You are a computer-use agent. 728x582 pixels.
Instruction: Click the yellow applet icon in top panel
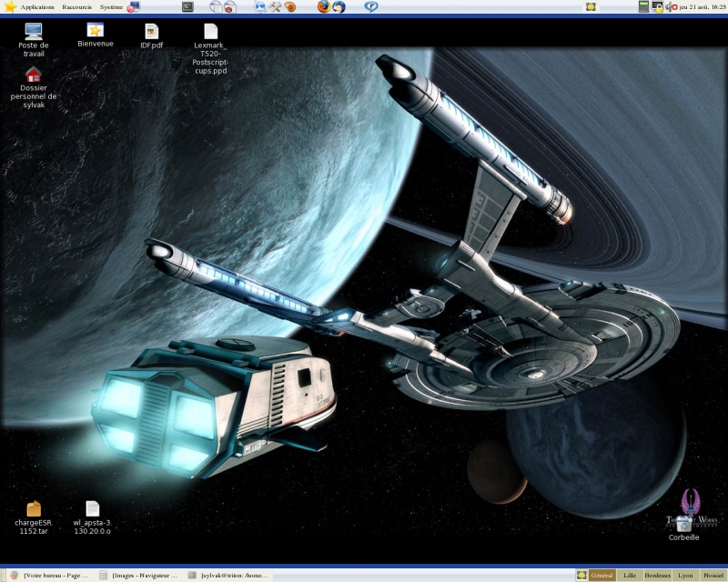point(591,6)
